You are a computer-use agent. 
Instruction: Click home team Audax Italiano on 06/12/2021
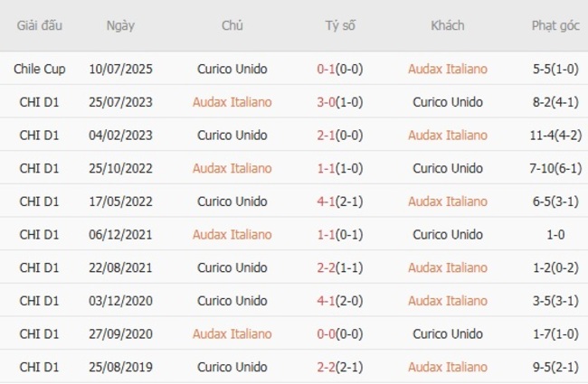pos(232,235)
